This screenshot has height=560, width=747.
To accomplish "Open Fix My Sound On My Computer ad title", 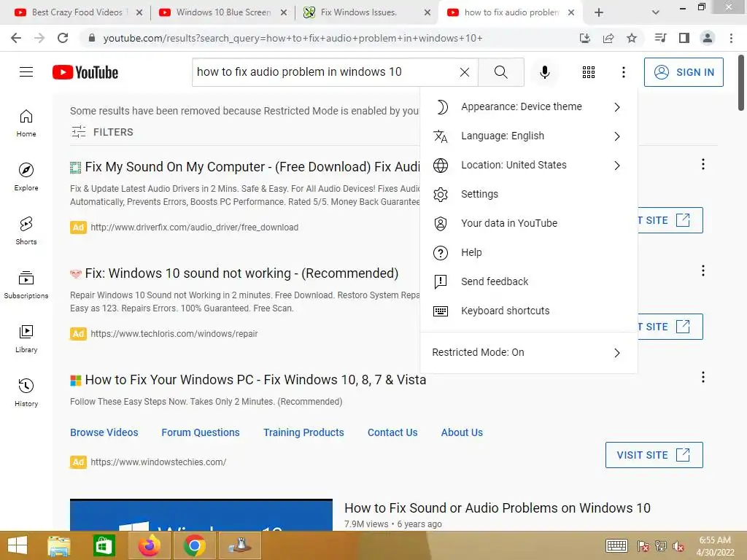I will (x=252, y=167).
